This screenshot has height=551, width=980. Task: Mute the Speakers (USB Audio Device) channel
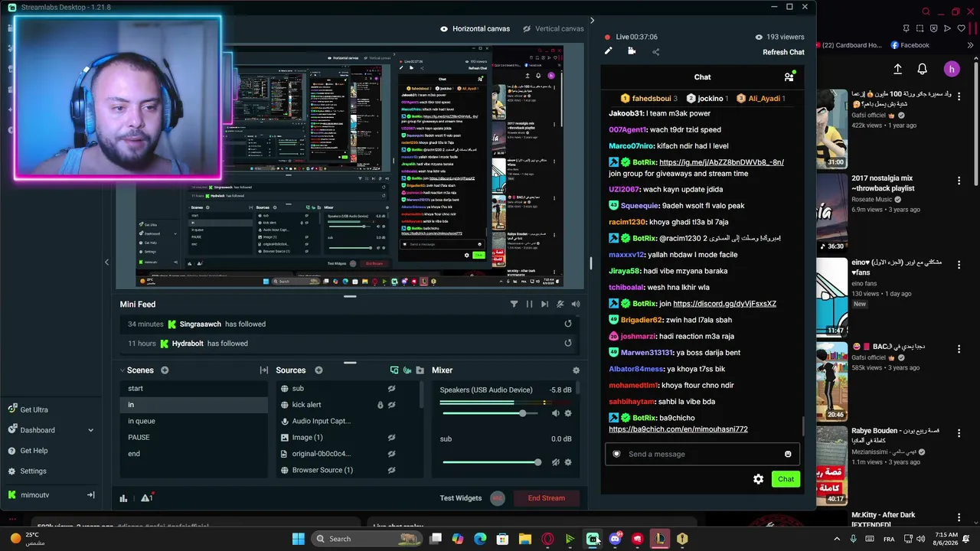556,413
